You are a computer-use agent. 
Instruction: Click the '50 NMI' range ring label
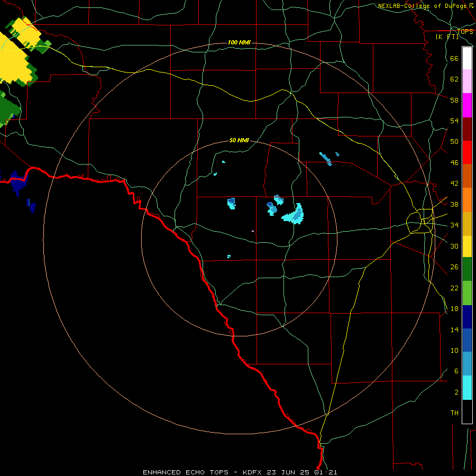(239, 140)
